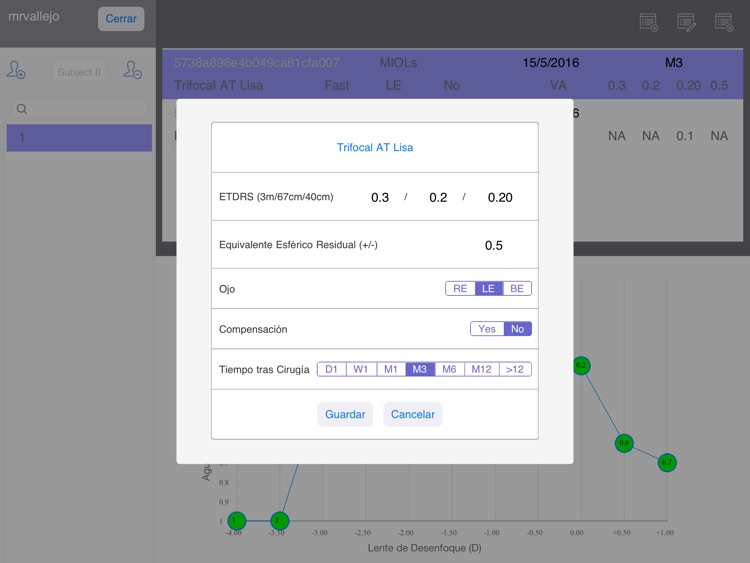Select BE eye option
750x563 pixels.
point(517,288)
